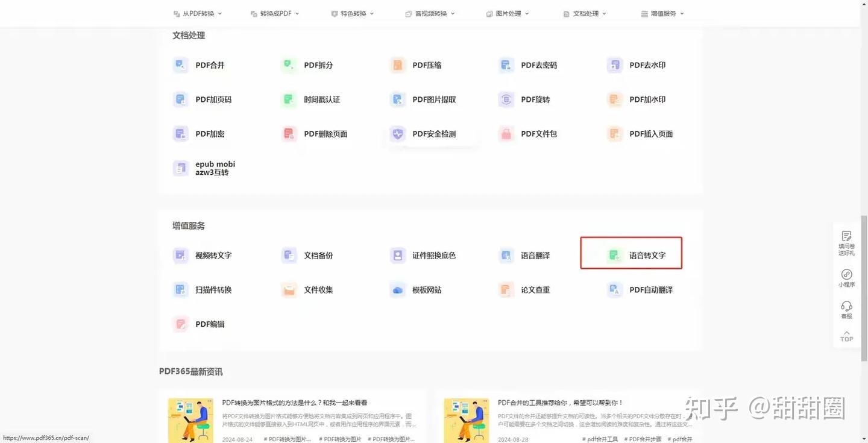Image resolution: width=868 pixels, height=443 pixels.
Task: Open the 视频转文字 service icon
Action: [181, 256]
